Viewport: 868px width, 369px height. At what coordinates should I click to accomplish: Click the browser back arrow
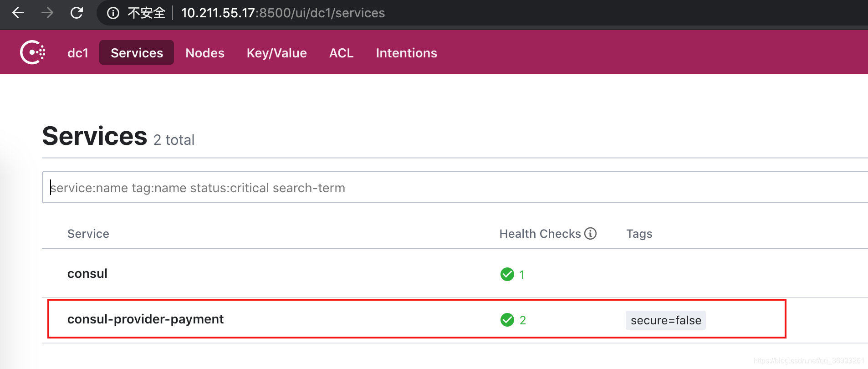(x=18, y=13)
